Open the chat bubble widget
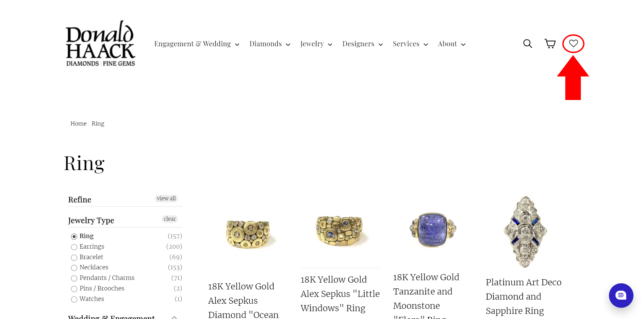This screenshot has height=319, width=644. (621, 295)
